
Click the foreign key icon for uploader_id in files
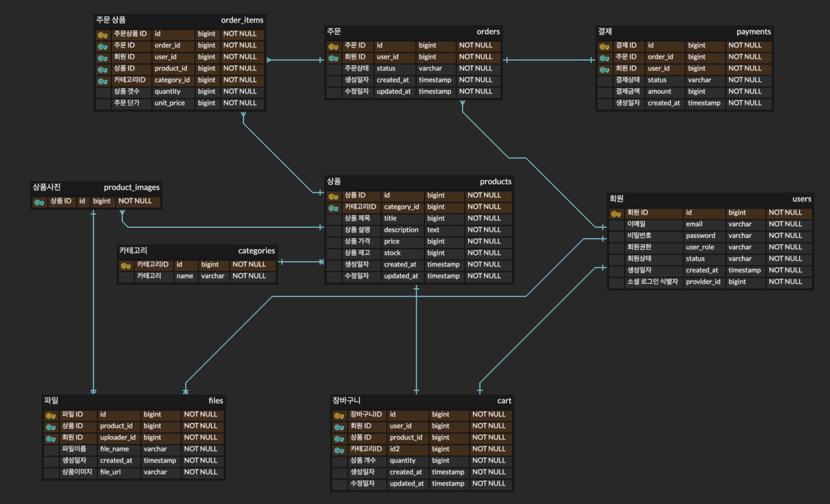(50, 439)
